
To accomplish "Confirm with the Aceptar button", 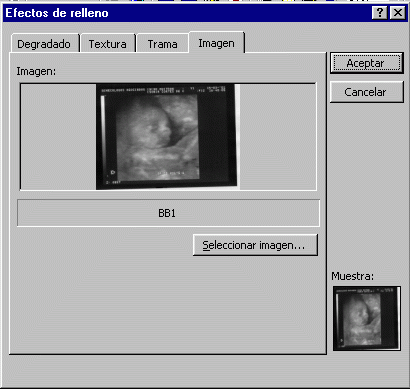I will tap(366, 63).
